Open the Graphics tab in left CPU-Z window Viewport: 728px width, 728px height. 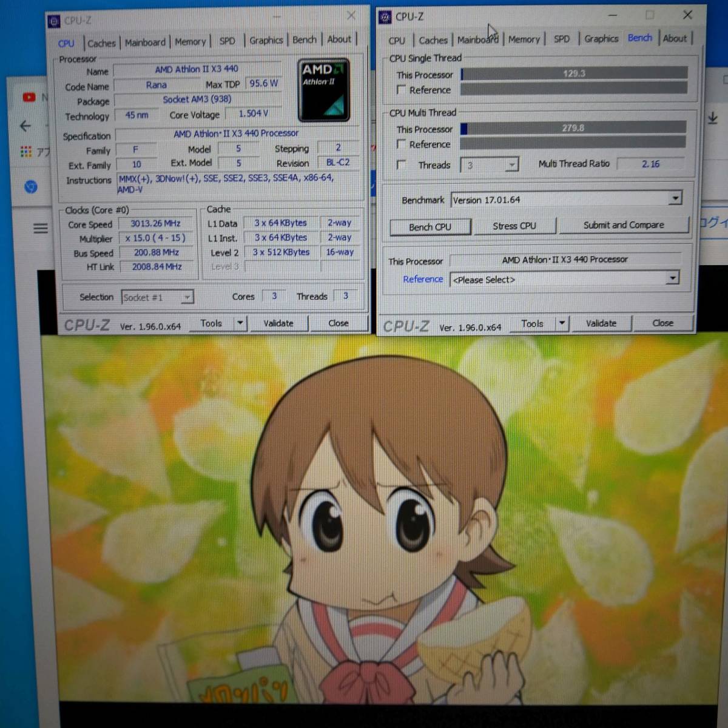click(266, 41)
